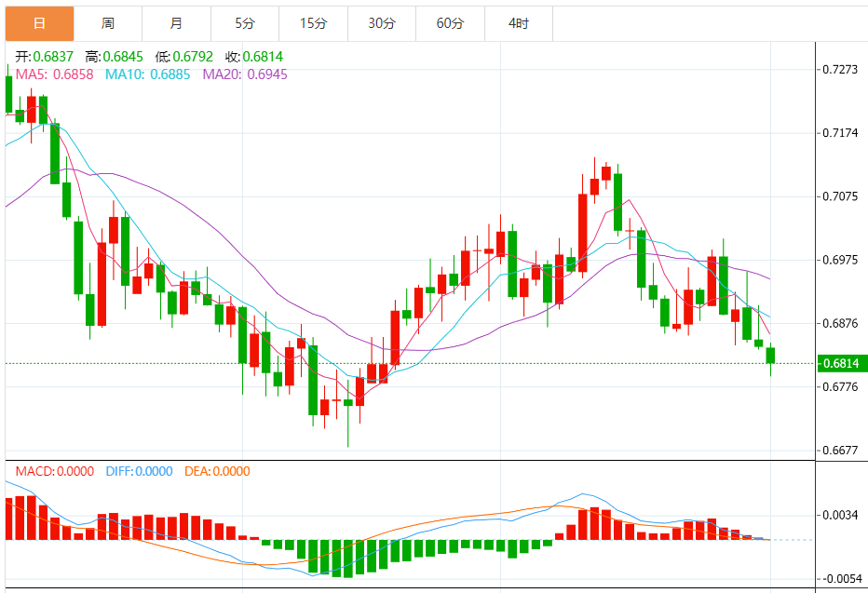Click the MA10: 0.6885 indicator label
Image resolution: width=868 pixels, height=593 pixels.
pyautogui.click(x=148, y=74)
